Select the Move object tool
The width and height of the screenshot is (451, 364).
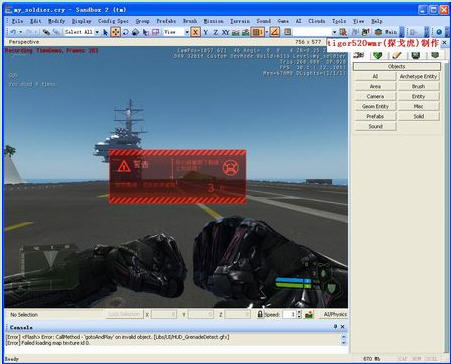115,32
